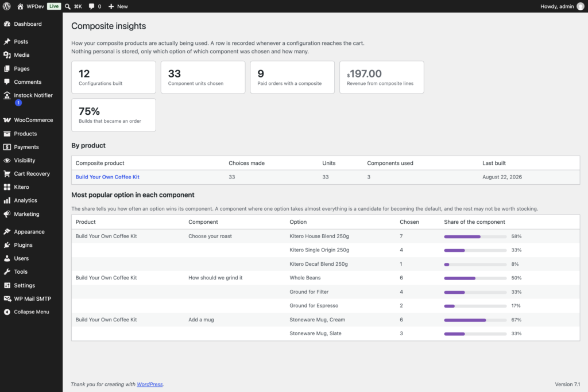Click the Settings sliders icon
This screenshot has height=392, width=588.
[x=7, y=286]
